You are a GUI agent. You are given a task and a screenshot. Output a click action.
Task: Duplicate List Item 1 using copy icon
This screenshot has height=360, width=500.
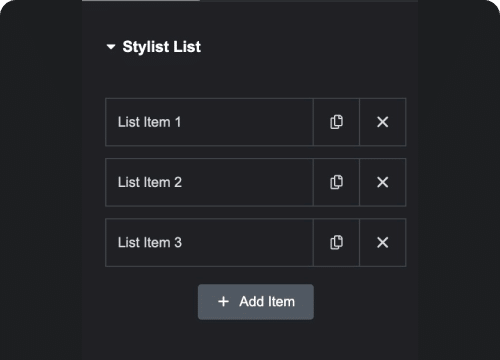(x=336, y=122)
